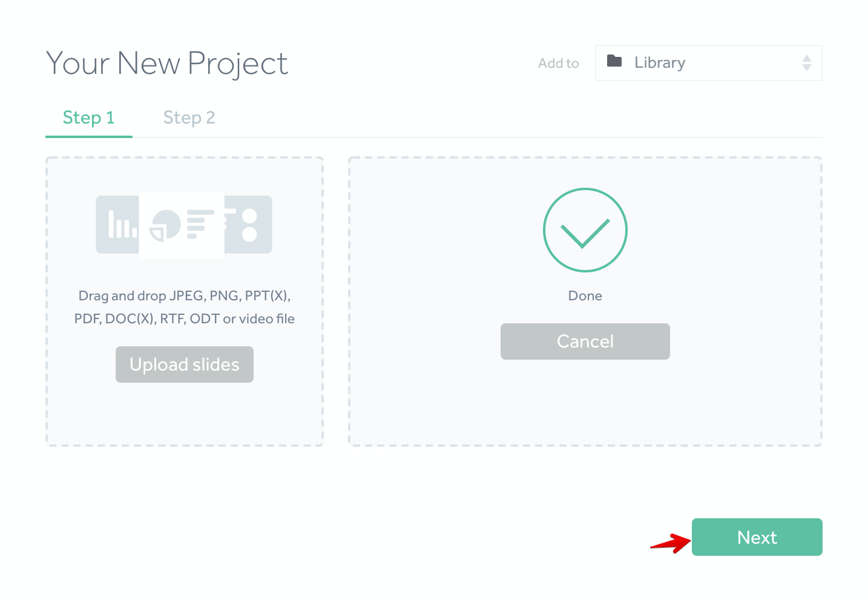Click the pie chart graphic on the center slide
This screenshot has height=600, width=868.
pyautogui.click(x=165, y=225)
